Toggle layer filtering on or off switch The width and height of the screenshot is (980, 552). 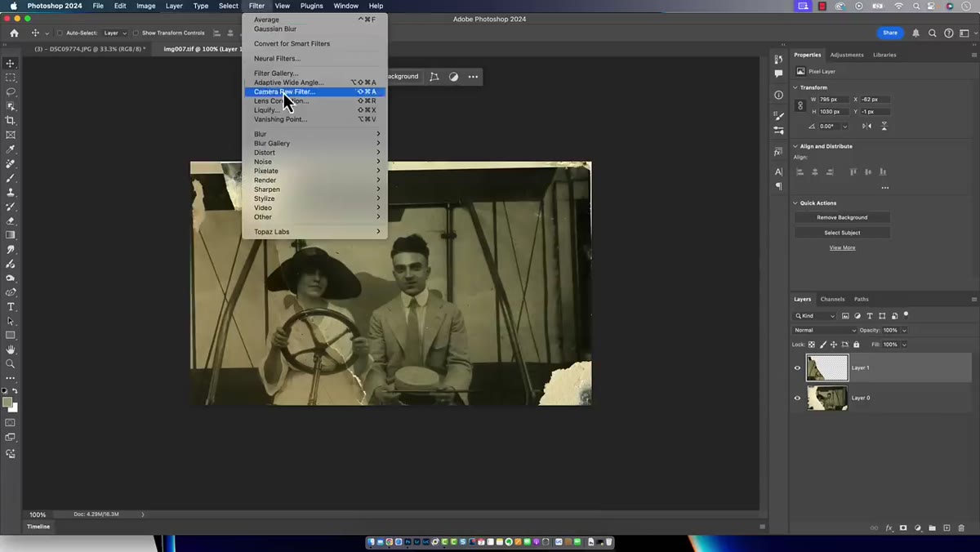(x=906, y=314)
